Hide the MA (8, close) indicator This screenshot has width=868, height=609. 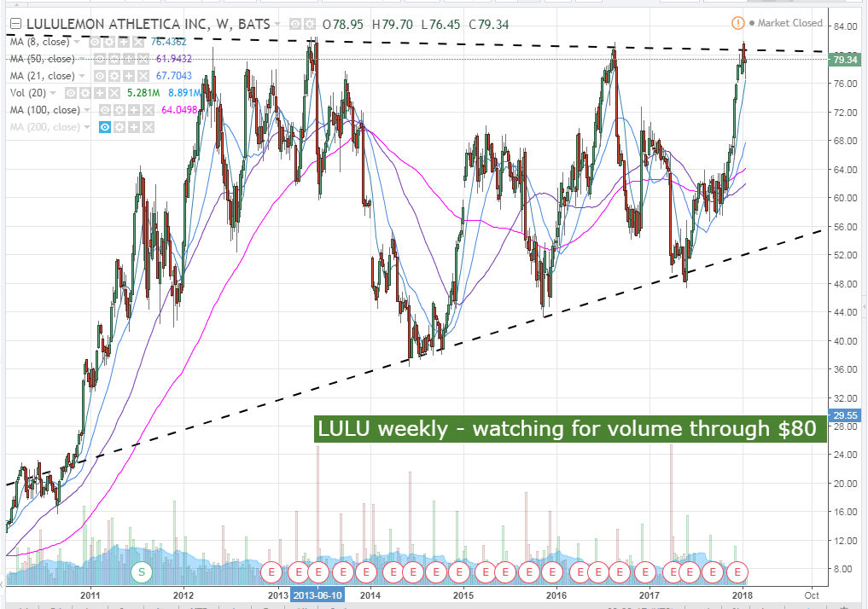coord(96,42)
